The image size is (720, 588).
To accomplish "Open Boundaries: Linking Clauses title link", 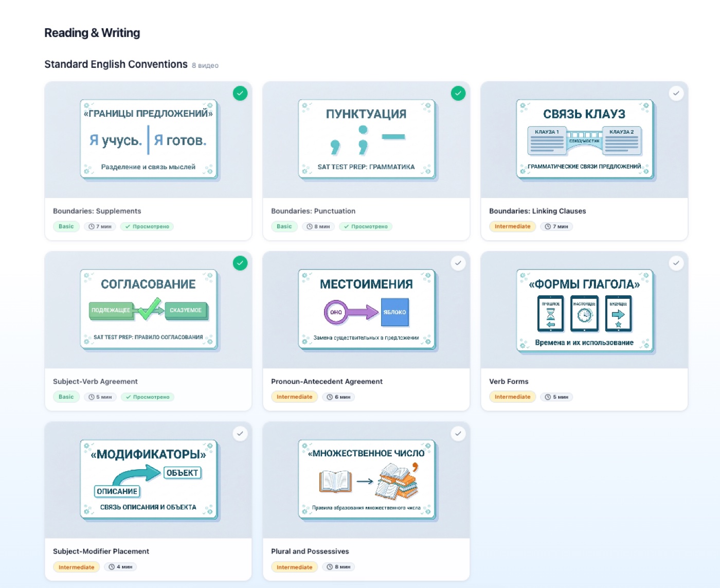I will (x=537, y=211).
